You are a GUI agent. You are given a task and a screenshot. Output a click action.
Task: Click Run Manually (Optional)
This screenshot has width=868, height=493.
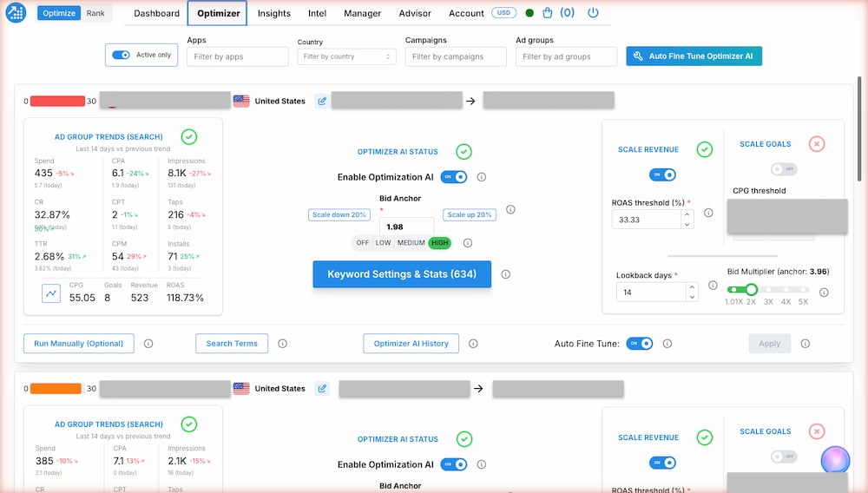click(79, 344)
